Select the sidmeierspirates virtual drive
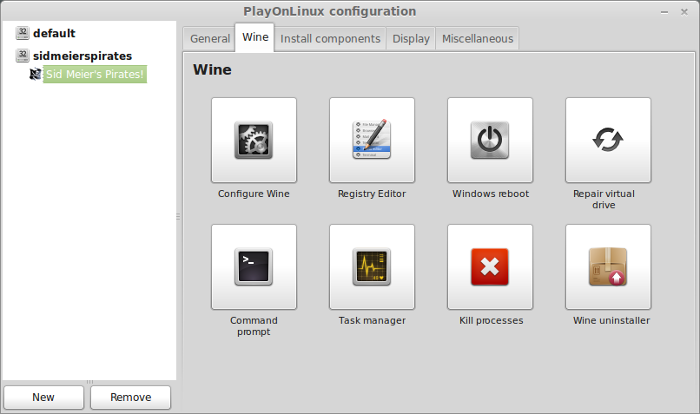Viewport: 700px width, 414px height. pyautogui.click(x=83, y=56)
